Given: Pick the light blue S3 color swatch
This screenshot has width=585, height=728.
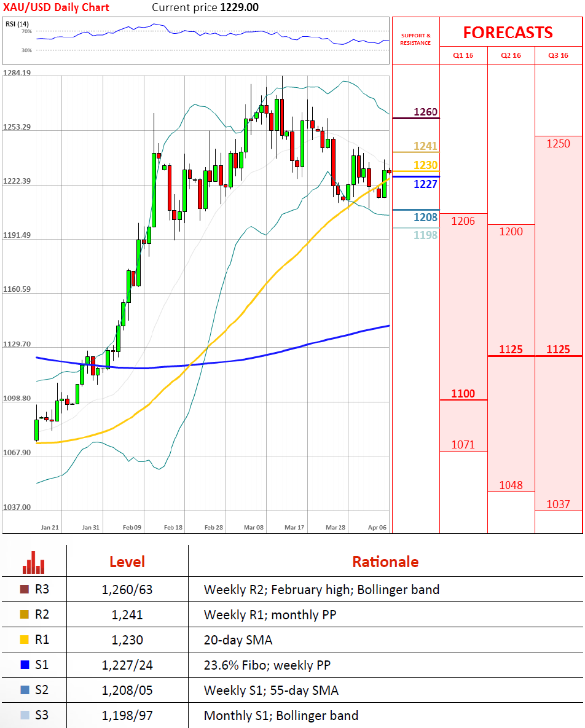Looking at the screenshot, I should tap(24, 715).
